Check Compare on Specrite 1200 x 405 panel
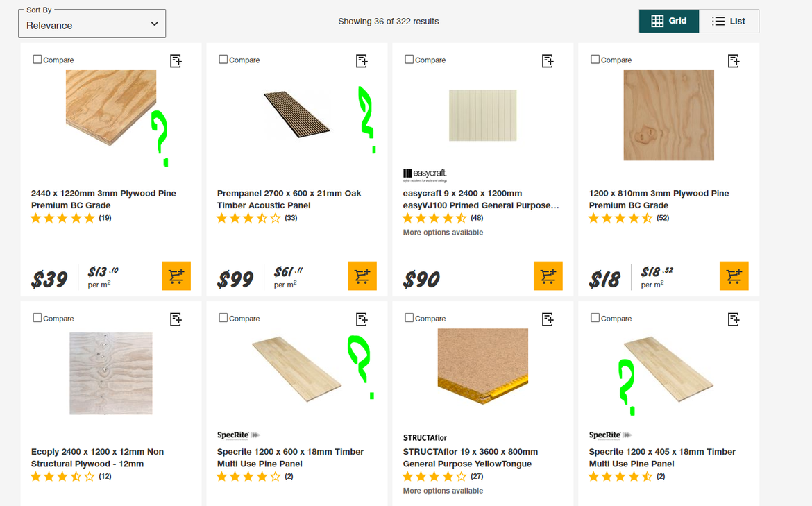 point(595,318)
